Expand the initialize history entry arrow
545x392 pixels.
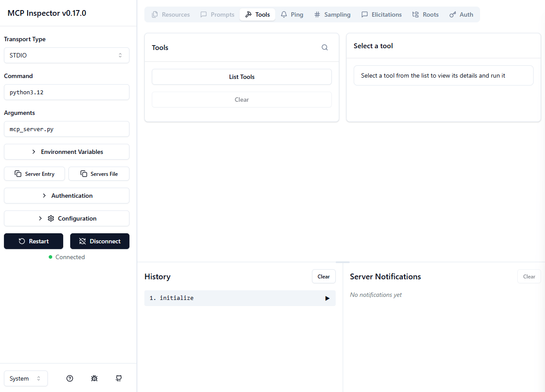click(x=327, y=298)
